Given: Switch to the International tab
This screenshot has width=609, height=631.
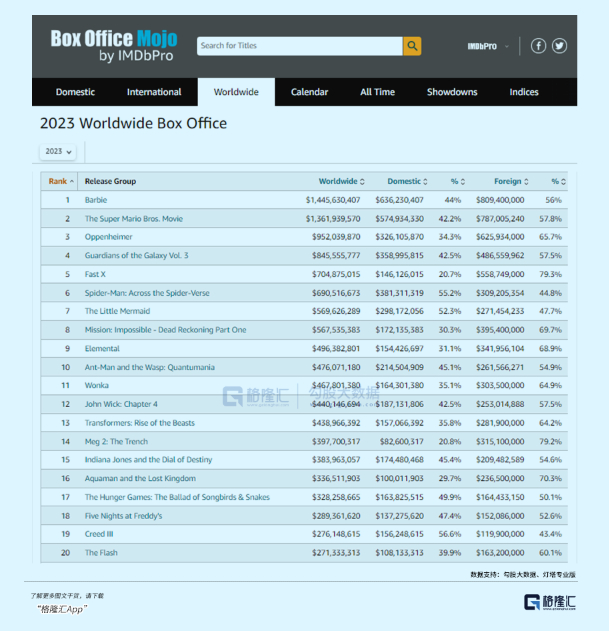Looking at the screenshot, I should coord(154,92).
